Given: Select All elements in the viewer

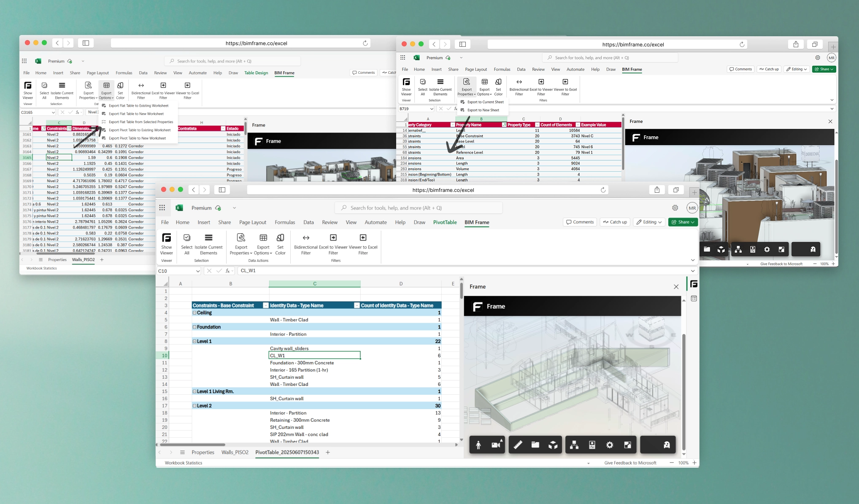Looking at the screenshot, I should pos(187,244).
